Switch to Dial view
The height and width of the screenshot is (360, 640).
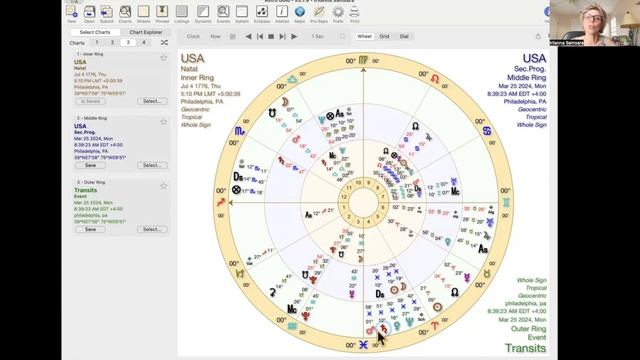(404, 36)
